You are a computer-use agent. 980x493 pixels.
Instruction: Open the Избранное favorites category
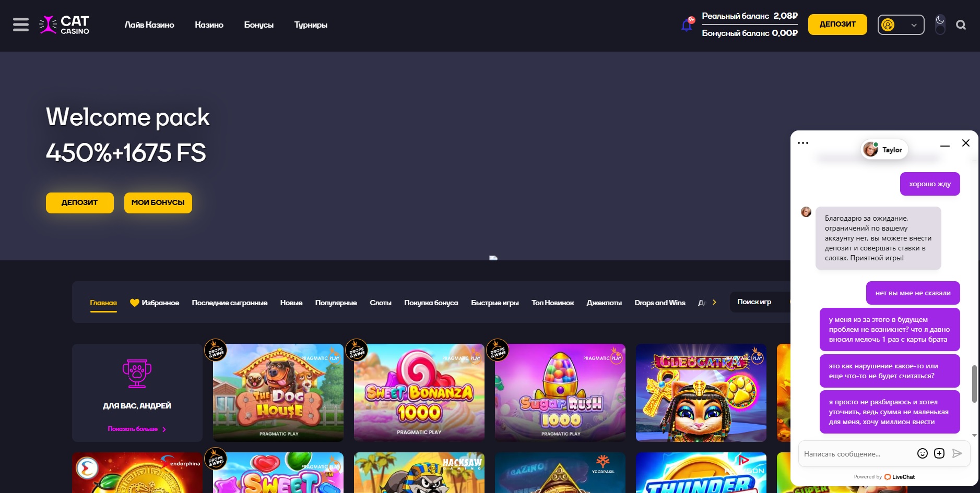click(155, 303)
